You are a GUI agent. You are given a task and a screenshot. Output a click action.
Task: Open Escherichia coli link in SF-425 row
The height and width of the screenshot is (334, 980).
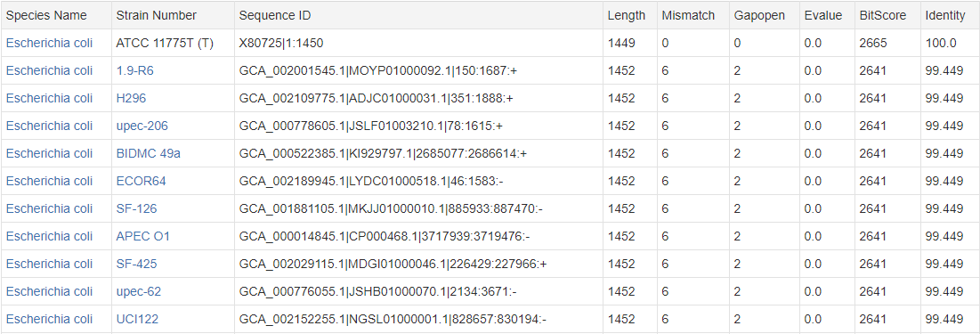49,264
